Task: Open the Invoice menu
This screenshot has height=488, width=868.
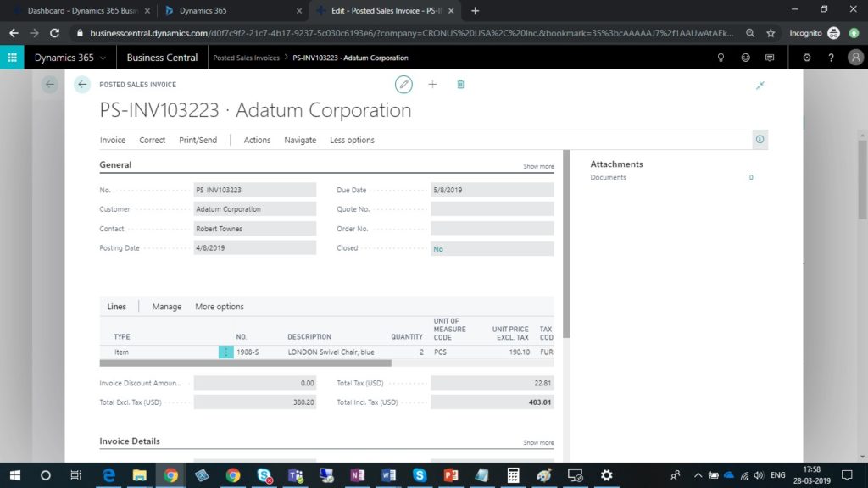Action: click(113, 140)
